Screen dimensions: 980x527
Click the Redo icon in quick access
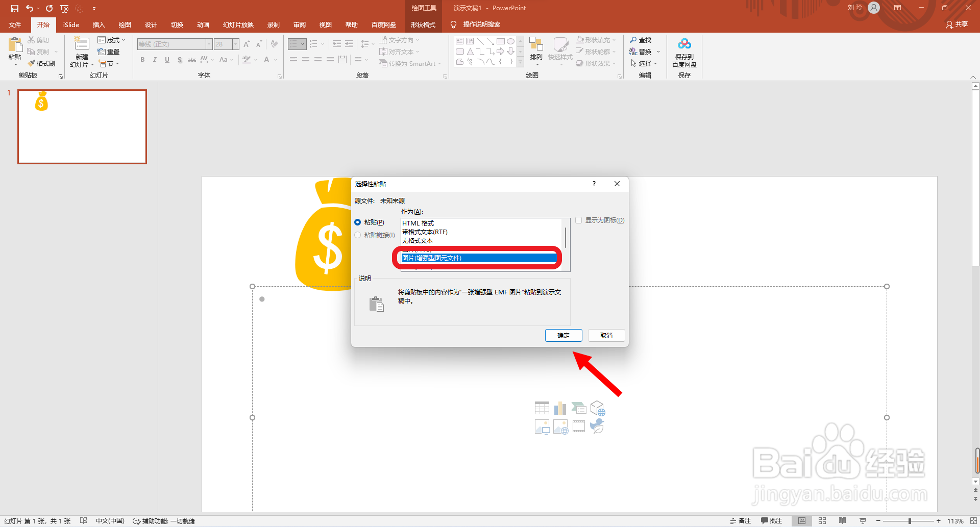pos(49,8)
